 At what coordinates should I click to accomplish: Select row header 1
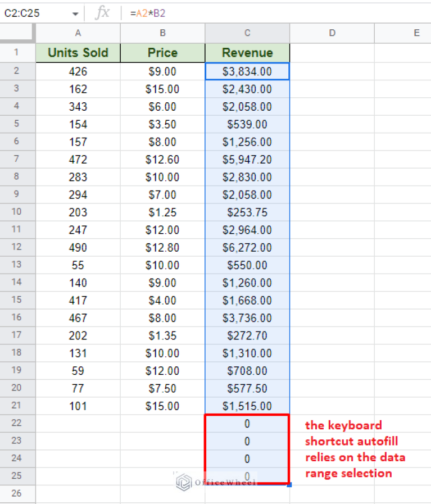point(17,53)
